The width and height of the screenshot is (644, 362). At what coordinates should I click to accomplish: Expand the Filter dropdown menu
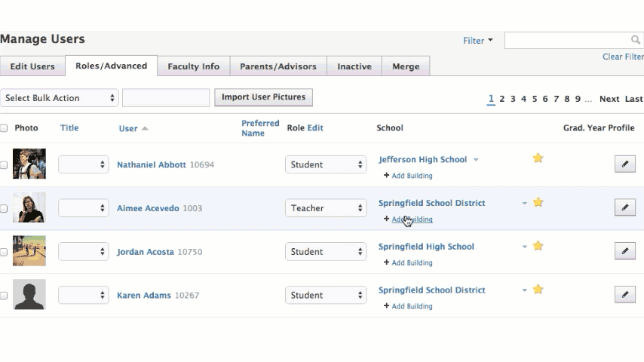pos(477,41)
